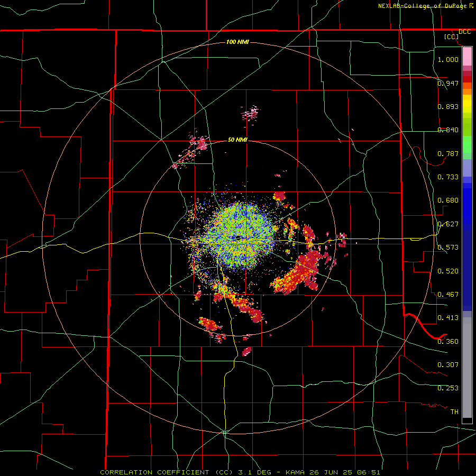
Task: Click the 0.947 legend value
Action: click(x=448, y=83)
